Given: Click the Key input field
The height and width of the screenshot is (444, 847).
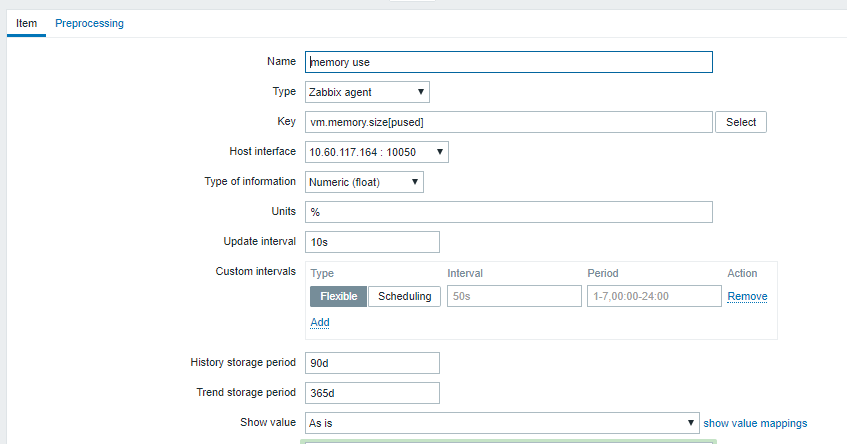Looking at the screenshot, I should [x=508, y=122].
